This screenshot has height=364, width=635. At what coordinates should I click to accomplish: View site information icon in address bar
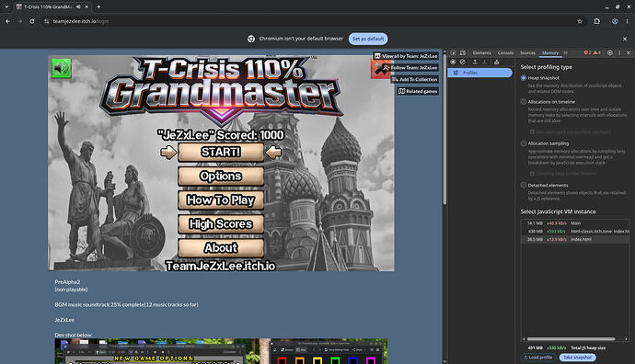point(47,21)
